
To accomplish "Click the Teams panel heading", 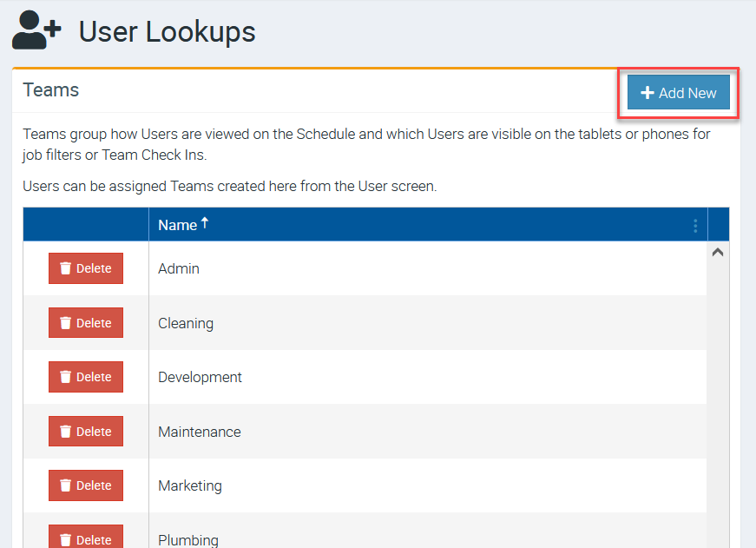I will (51, 90).
